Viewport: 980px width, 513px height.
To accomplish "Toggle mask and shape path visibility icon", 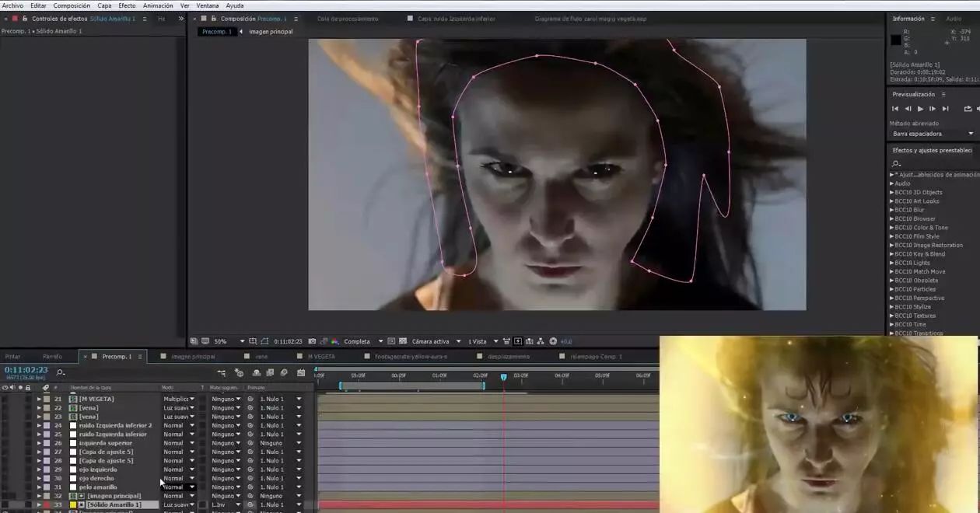I will (264, 341).
